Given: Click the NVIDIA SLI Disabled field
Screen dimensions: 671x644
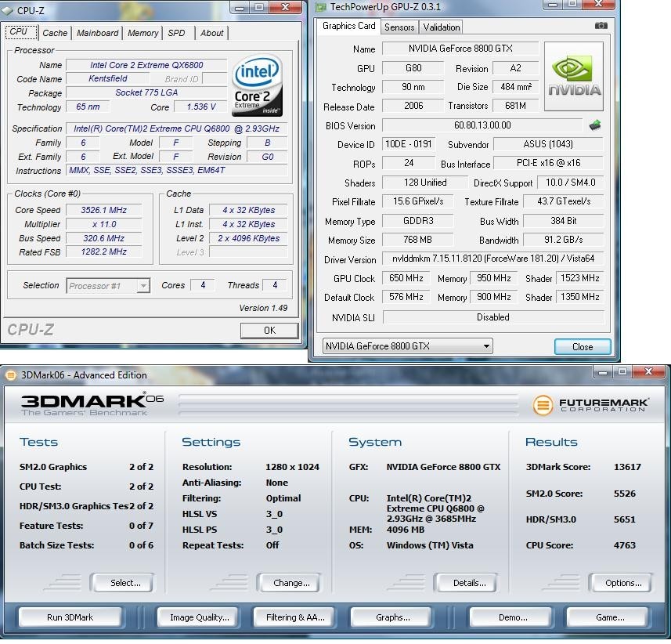Looking at the screenshot, I should (493, 317).
